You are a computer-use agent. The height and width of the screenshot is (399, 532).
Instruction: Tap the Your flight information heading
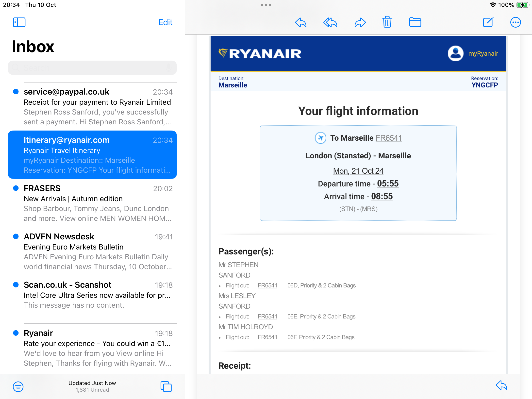(358, 111)
